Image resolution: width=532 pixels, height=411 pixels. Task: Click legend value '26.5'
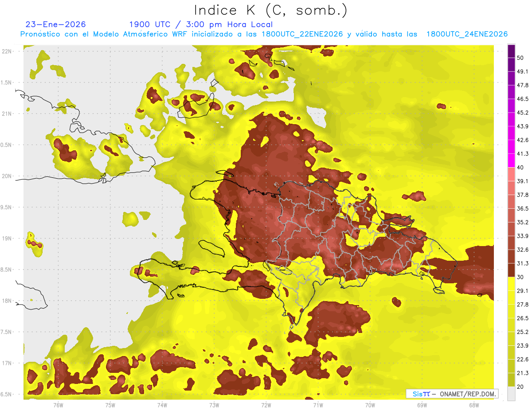(523, 318)
